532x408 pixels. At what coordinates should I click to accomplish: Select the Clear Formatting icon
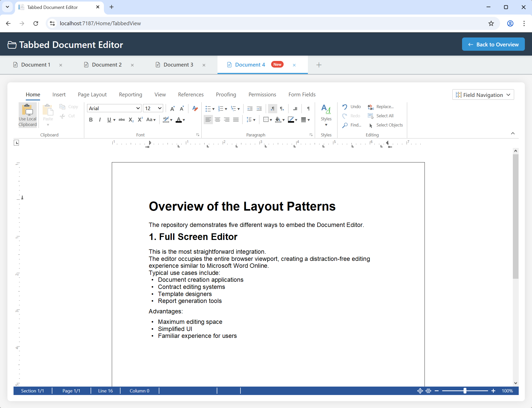(x=195, y=109)
